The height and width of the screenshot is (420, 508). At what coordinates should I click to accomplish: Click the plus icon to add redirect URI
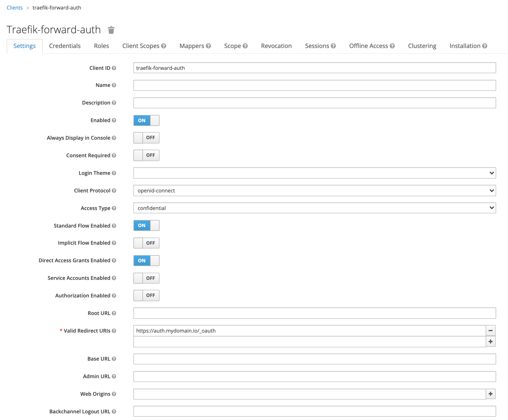tap(491, 341)
